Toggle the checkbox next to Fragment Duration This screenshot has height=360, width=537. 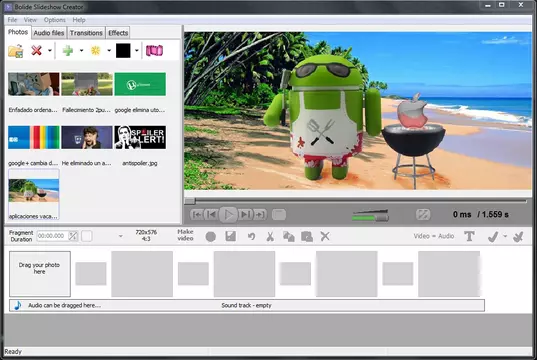87,236
